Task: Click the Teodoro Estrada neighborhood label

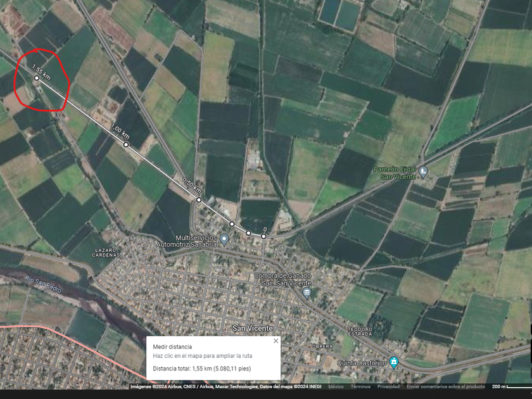Action: click(360, 331)
